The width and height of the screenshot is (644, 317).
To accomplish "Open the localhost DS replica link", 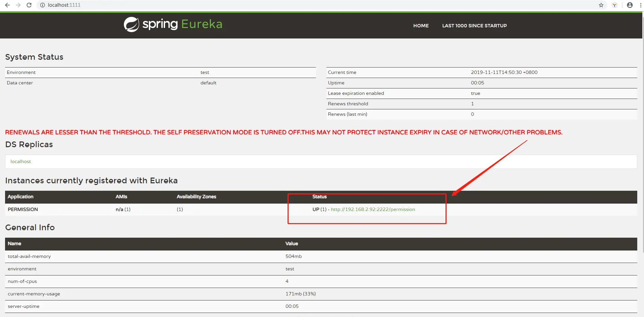I will (21, 161).
